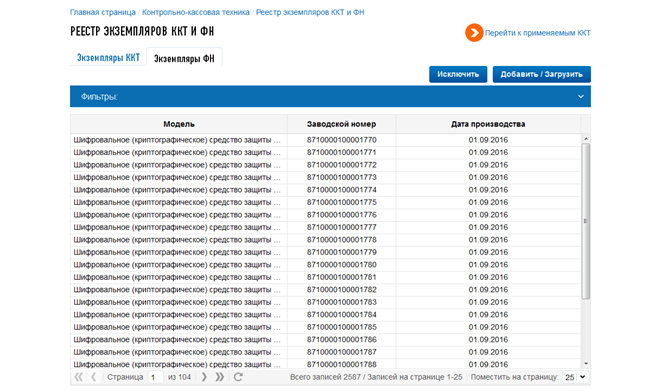Select row with number 8710000100001783

tap(325, 302)
